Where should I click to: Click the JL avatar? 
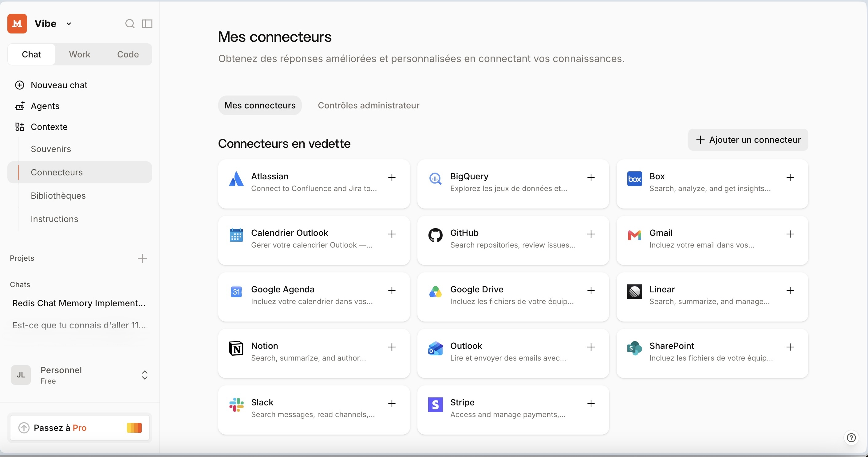point(21,375)
